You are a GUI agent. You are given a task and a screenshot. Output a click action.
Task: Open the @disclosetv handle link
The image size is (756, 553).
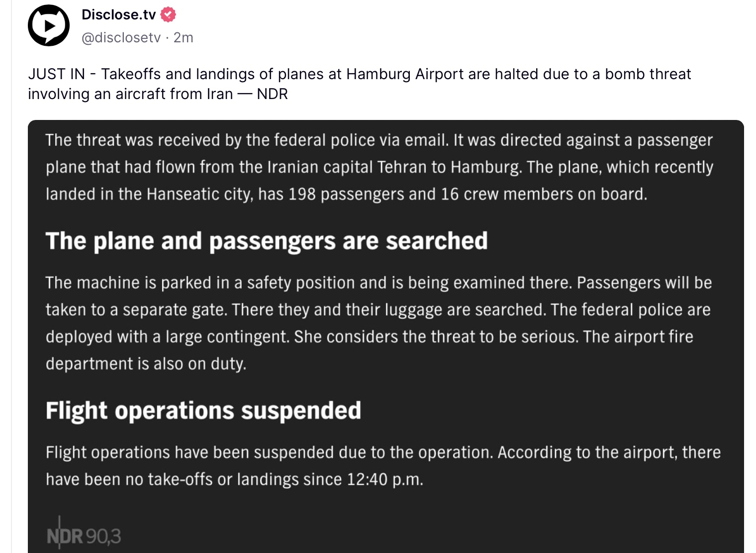121,38
